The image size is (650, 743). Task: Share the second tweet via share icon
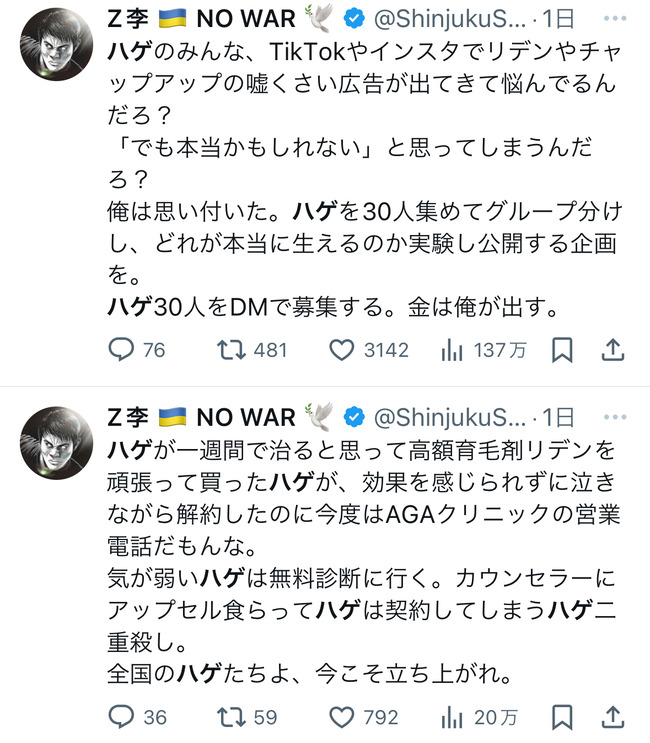(613, 717)
